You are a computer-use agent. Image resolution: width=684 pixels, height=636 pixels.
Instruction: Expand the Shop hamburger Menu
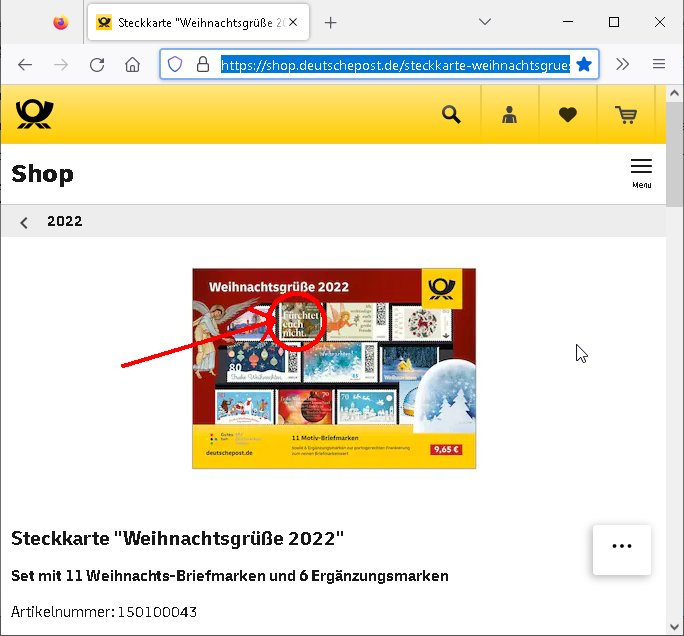[641, 174]
